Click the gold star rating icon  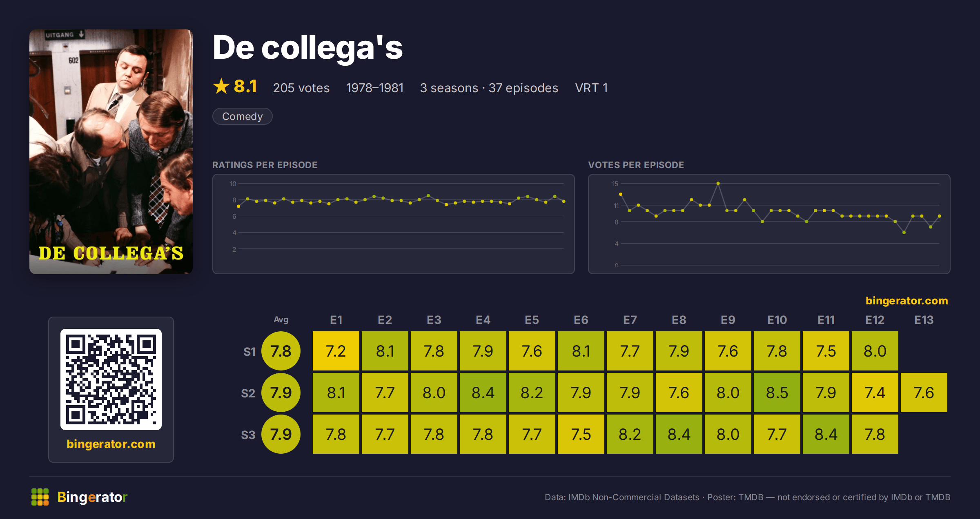coord(221,86)
